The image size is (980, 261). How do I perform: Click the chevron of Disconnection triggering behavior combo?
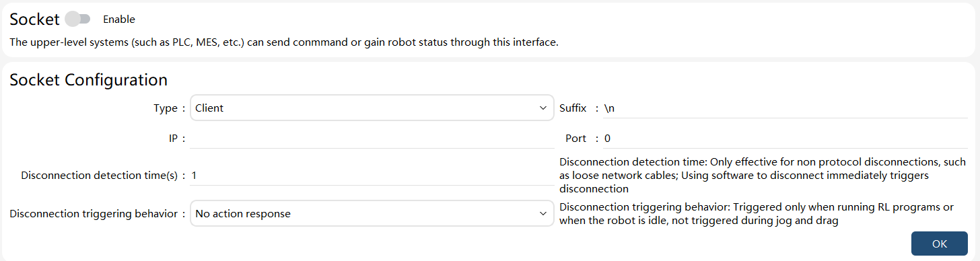[x=543, y=214]
